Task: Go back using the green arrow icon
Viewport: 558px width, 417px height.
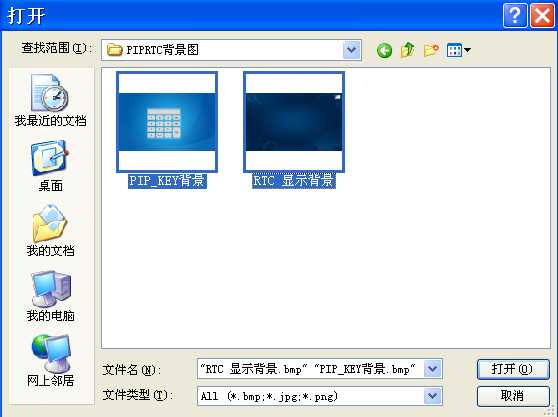Action: click(384, 50)
